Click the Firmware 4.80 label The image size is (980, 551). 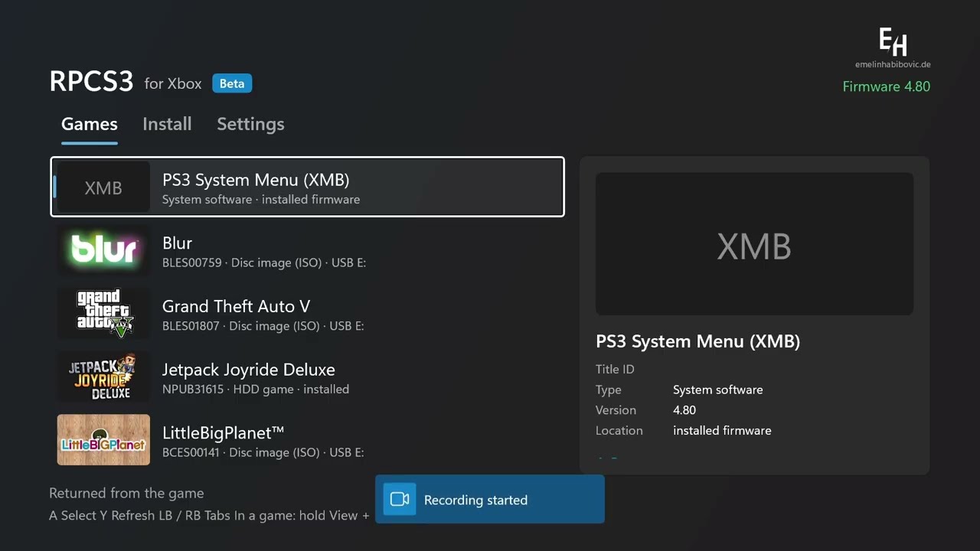[887, 86]
